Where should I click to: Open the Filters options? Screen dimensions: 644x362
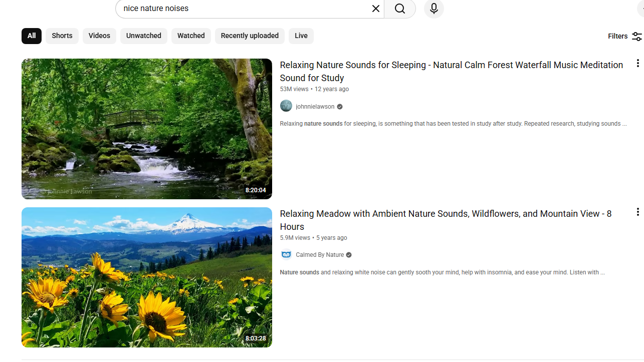[624, 36]
